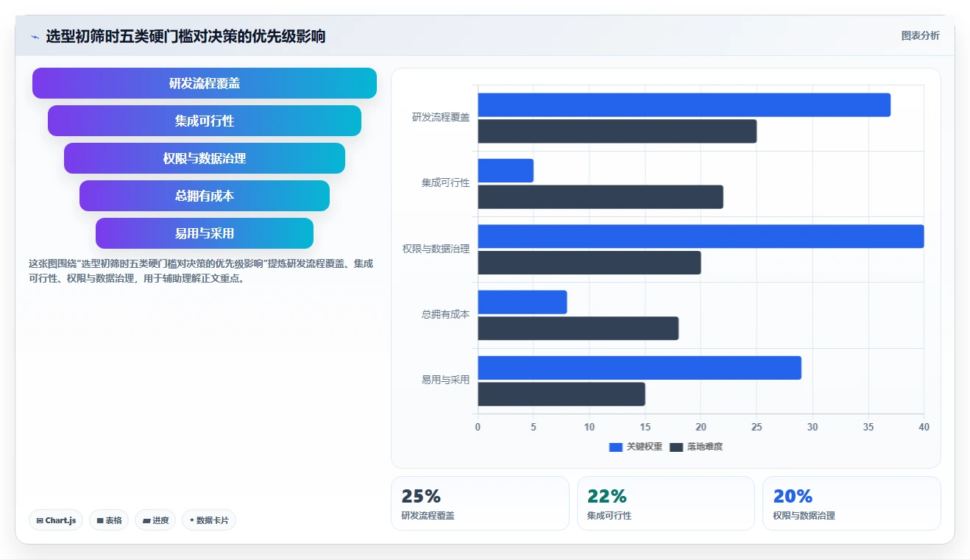Toggle the 落地难度 legend entry
This screenshot has width=970, height=560.
pyautogui.click(x=696, y=447)
